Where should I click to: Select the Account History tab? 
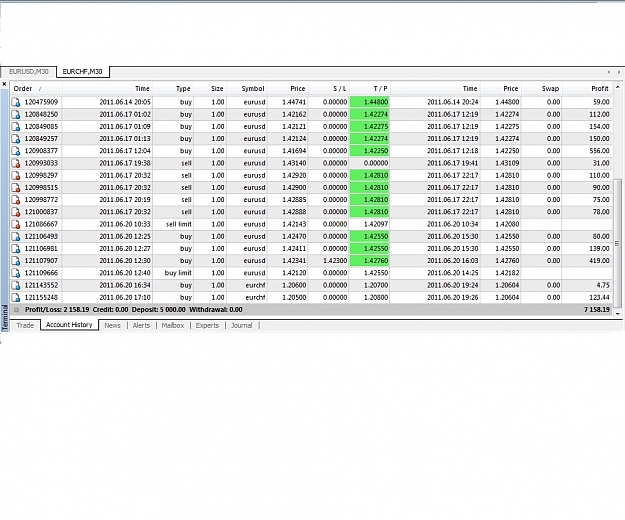click(x=69, y=325)
